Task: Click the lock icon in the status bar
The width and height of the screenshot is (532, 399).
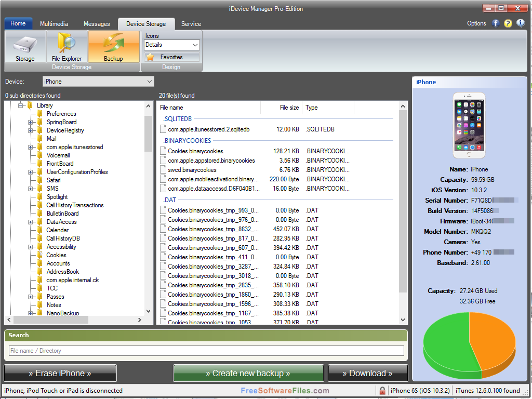Action: [x=382, y=390]
